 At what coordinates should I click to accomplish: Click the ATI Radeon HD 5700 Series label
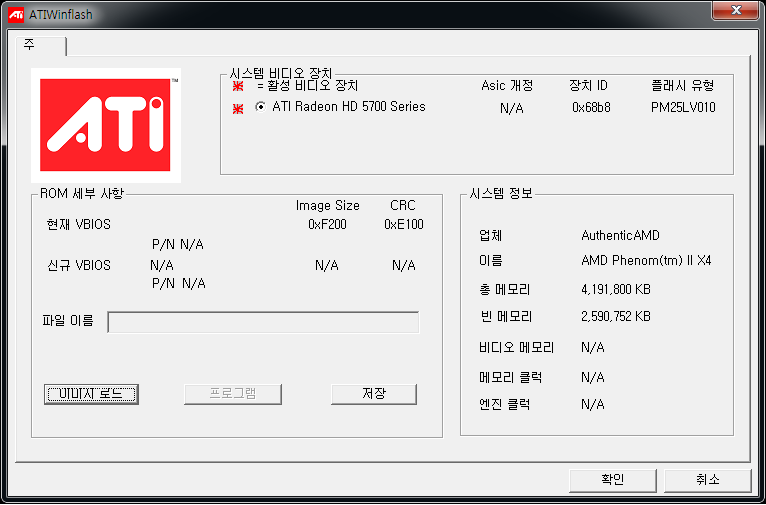click(349, 106)
